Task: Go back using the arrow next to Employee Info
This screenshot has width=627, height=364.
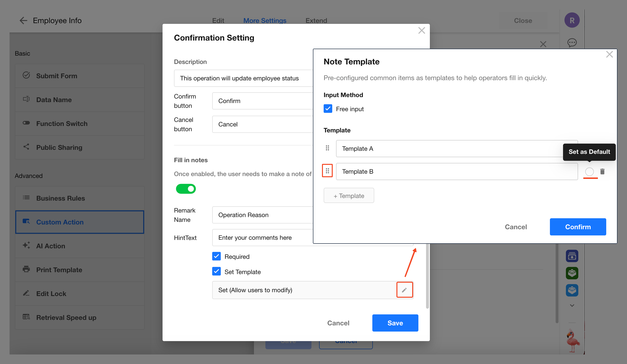Action: coord(23,20)
